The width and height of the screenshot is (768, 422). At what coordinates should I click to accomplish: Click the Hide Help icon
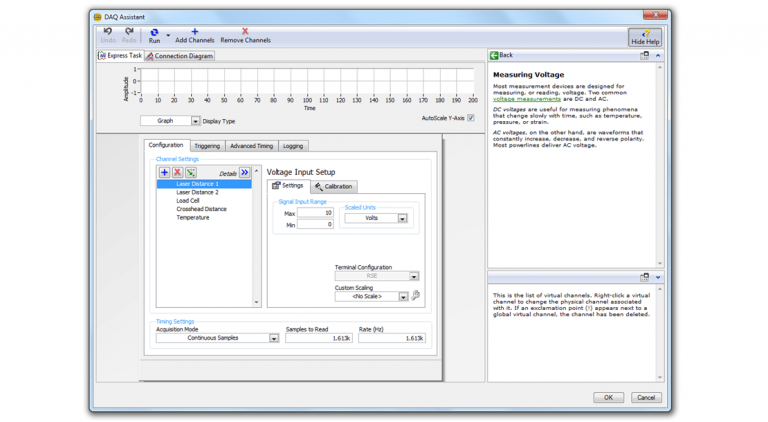(x=645, y=36)
